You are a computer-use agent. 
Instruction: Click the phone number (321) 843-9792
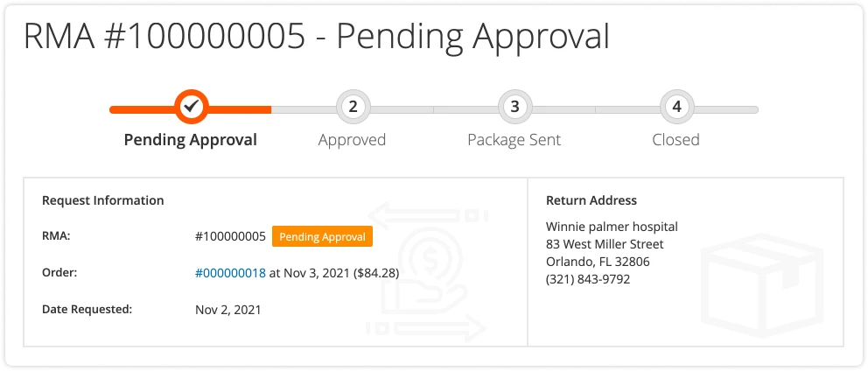click(587, 279)
